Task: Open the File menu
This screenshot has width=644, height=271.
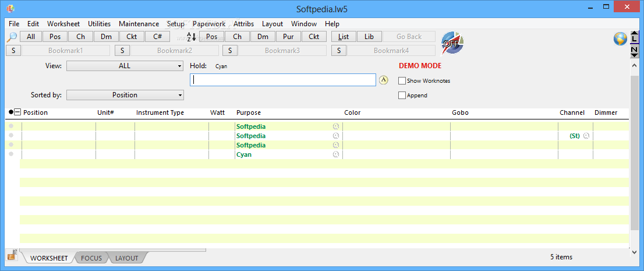Action: point(14,24)
